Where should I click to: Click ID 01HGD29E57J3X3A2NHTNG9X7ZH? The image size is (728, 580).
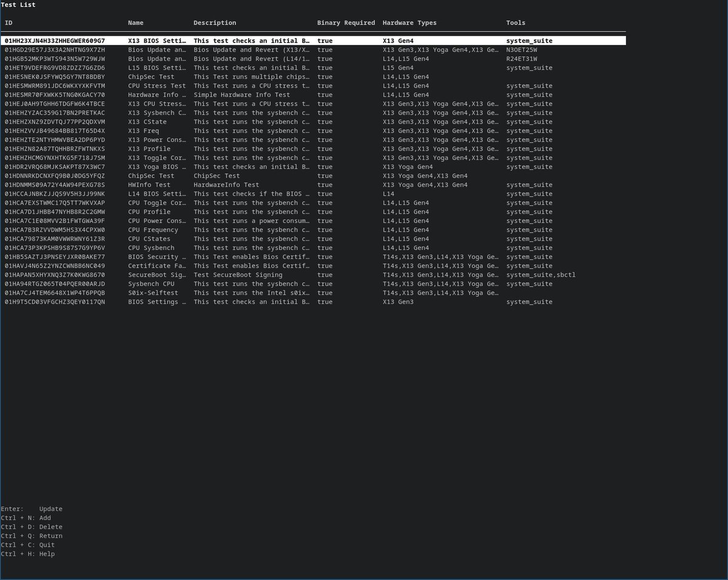tap(55, 50)
